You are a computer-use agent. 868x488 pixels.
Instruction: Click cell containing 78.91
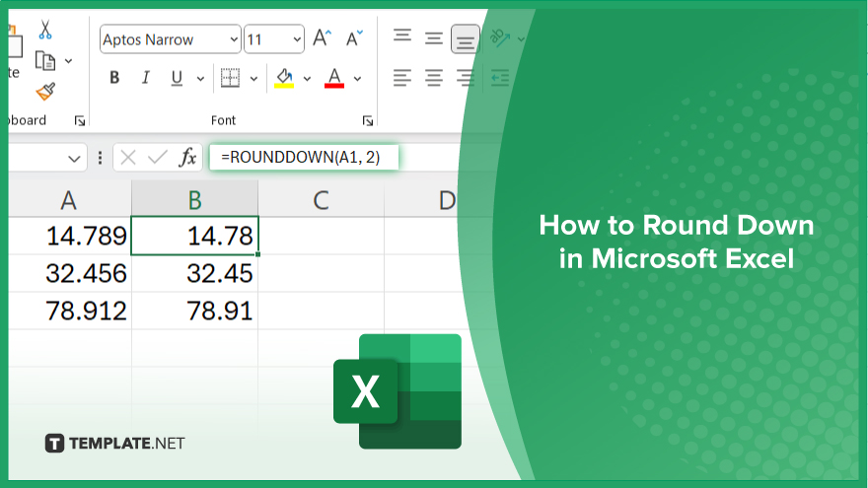coord(195,311)
